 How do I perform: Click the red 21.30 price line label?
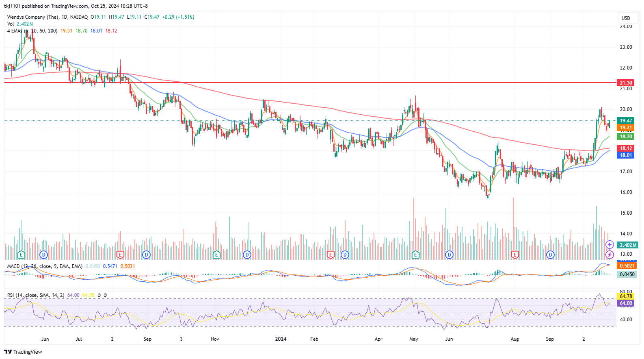(x=626, y=83)
